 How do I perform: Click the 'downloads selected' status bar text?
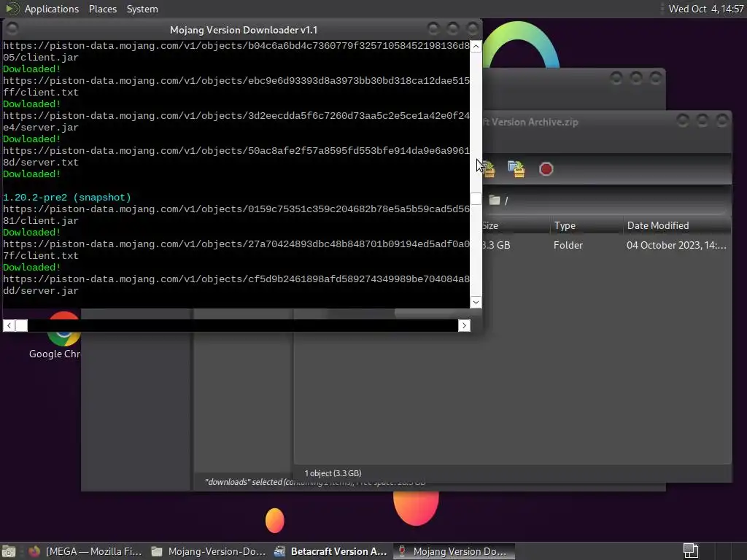click(x=315, y=483)
